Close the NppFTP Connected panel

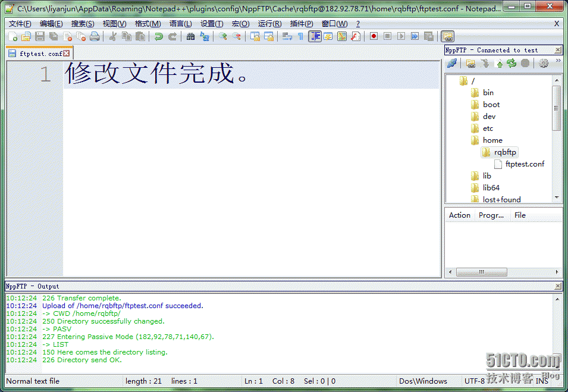[x=558, y=50]
